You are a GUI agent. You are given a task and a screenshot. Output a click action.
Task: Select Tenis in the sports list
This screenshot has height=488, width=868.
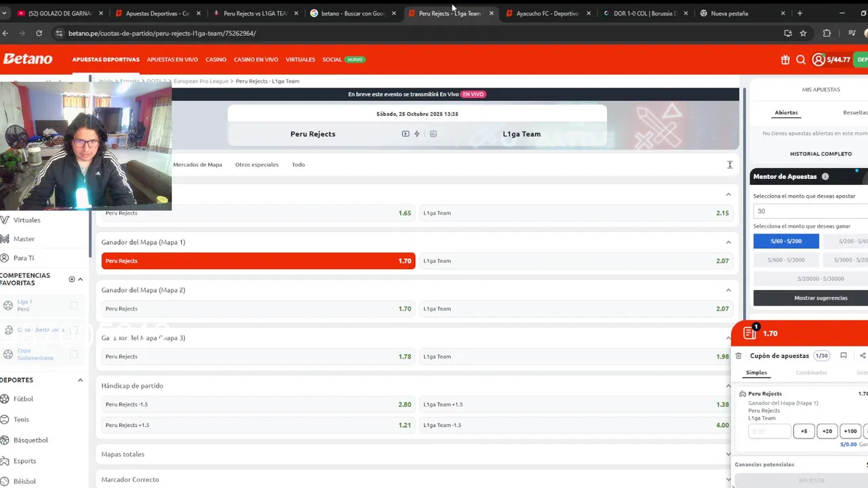[21, 420]
